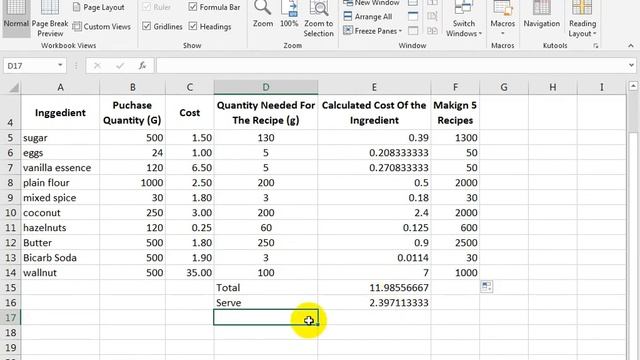The width and height of the screenshot is (640, 360).
Task: Click the Zoom magnifier button
Action: click(263, 15)
